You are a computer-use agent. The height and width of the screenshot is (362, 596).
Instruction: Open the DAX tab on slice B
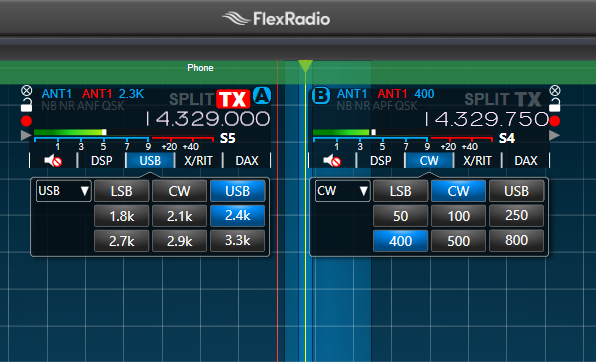(526, 160)
